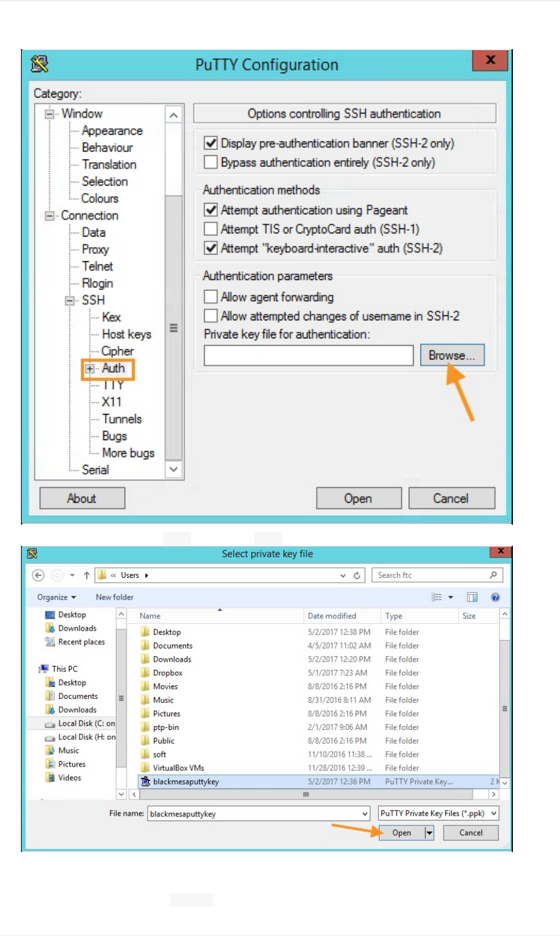The width and height of the screenshot is (560, 936).
Task: Open the recent locations dropdown arrow
Action: click(72, 575)
